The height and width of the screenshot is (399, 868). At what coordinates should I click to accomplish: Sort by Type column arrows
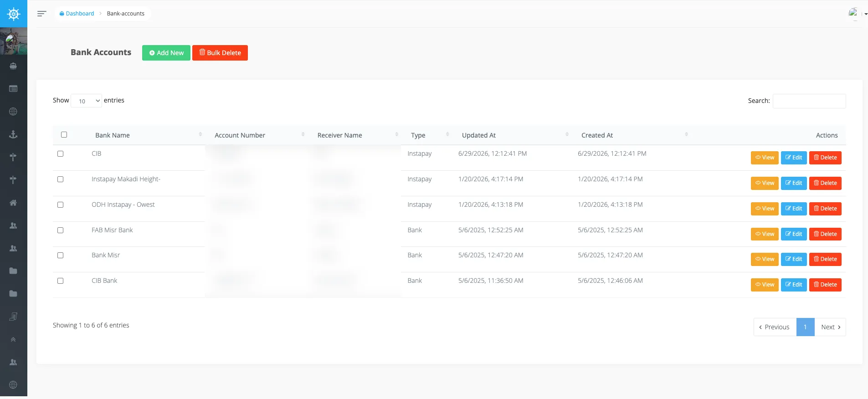coord(447,134)
